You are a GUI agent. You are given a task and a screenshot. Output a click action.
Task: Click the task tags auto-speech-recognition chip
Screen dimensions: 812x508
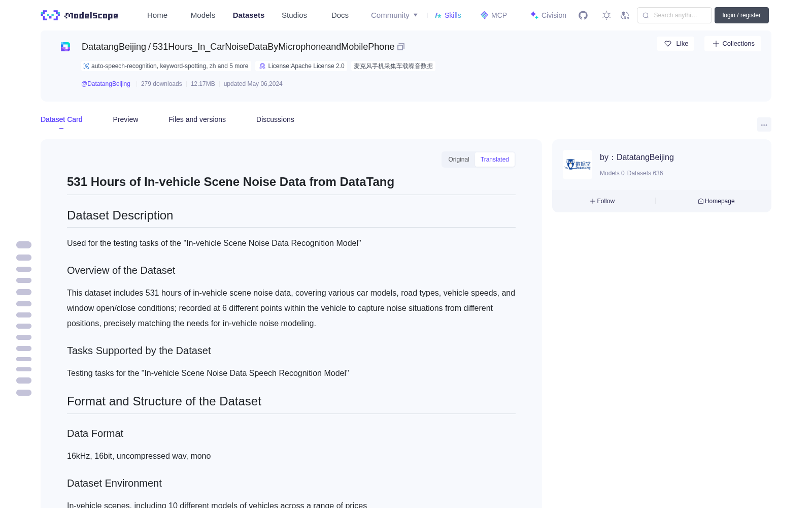(x=165, y=66)
